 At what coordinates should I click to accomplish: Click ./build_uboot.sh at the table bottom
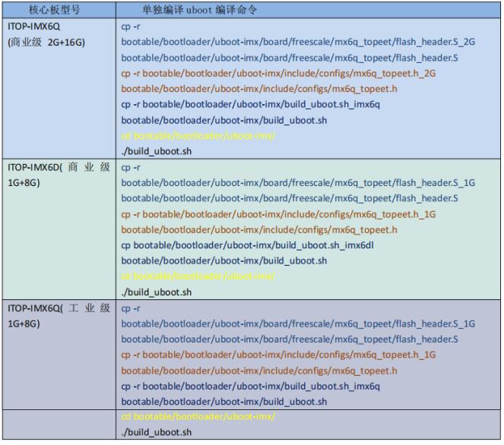[x=157, y=433]
